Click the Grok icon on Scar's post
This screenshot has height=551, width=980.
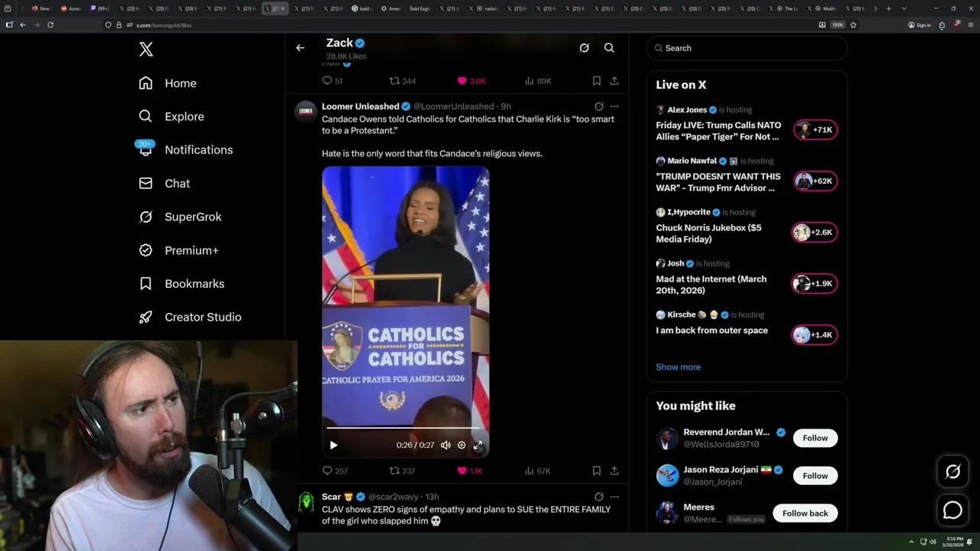tap(599, 497)
